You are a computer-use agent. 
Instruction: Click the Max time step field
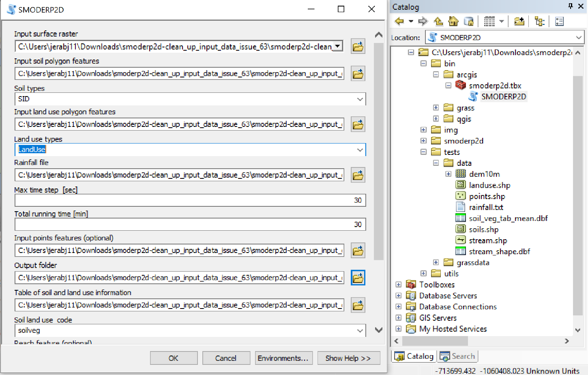click(x=190, y=200)
